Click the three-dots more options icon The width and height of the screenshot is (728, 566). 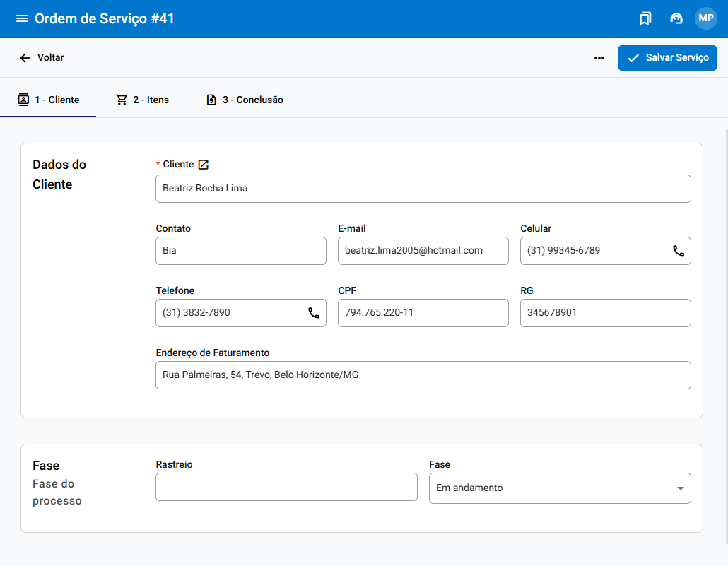[599, 58]
